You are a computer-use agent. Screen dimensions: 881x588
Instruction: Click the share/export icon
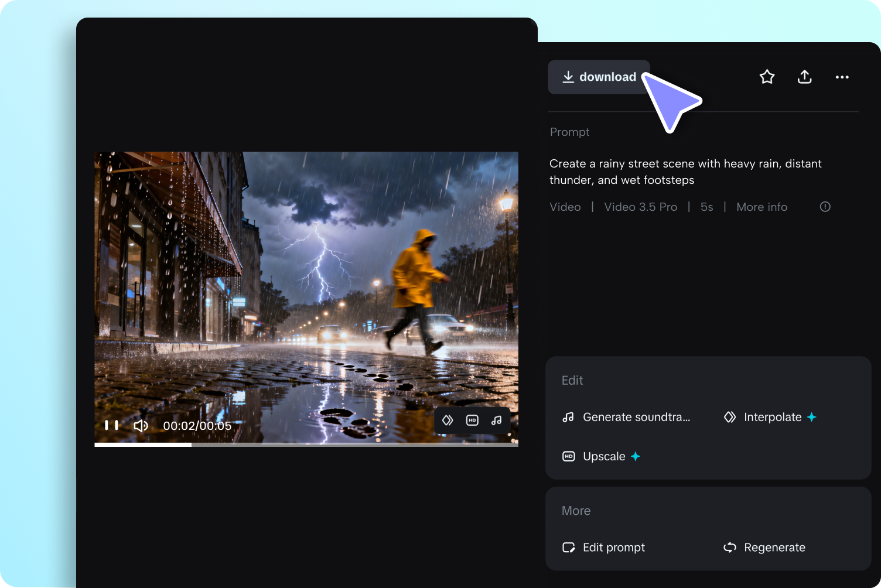pyautogui.click(x=804, y=77)
